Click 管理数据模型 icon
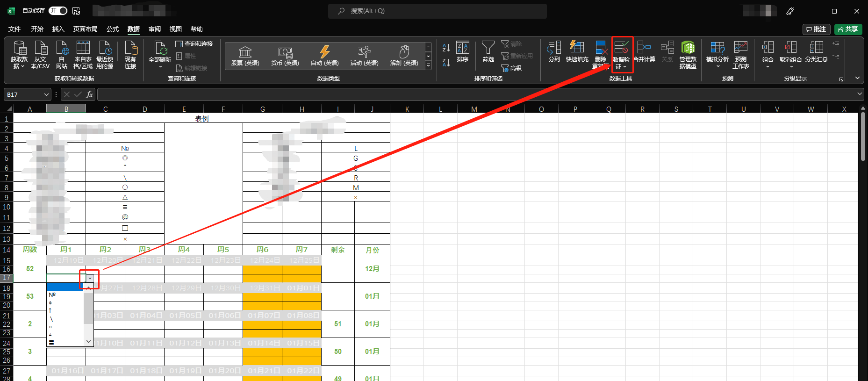 [688, 55]
